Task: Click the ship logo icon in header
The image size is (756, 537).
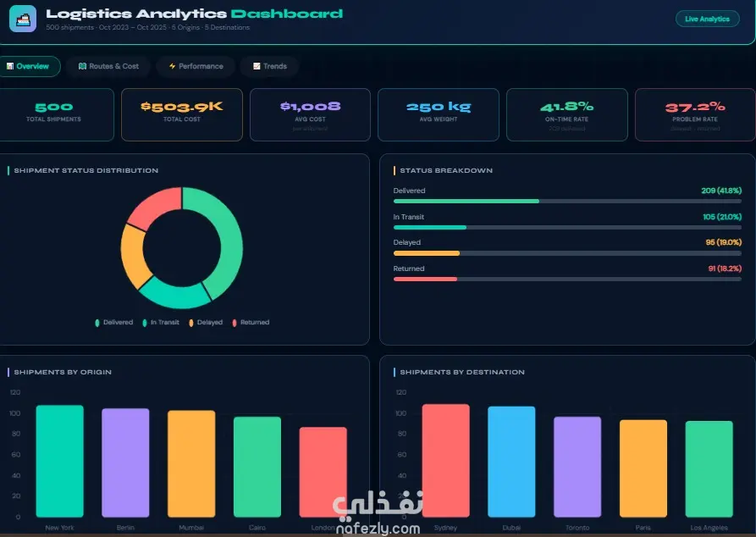Action: click(23, 19)
